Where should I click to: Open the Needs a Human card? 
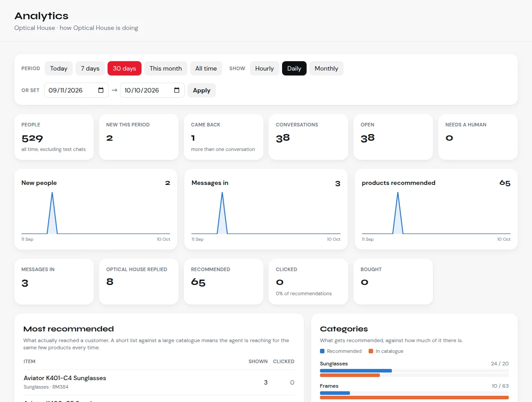(x=478, y=137)
